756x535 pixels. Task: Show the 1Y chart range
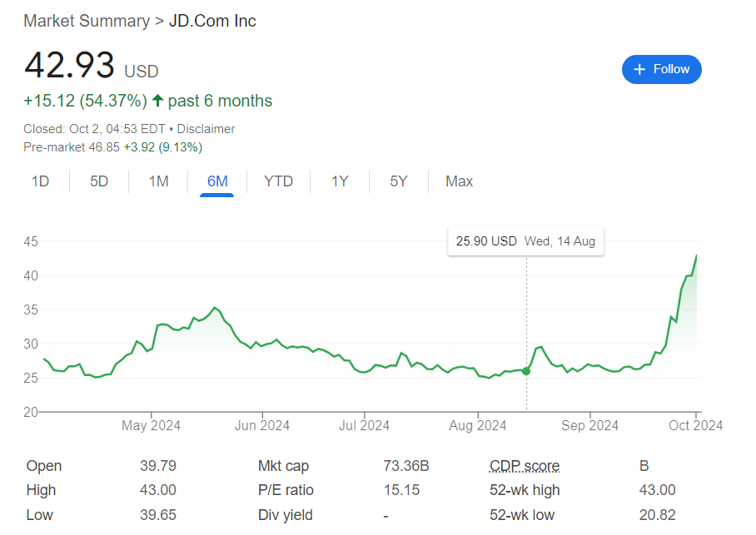click(x=340, y=181)
